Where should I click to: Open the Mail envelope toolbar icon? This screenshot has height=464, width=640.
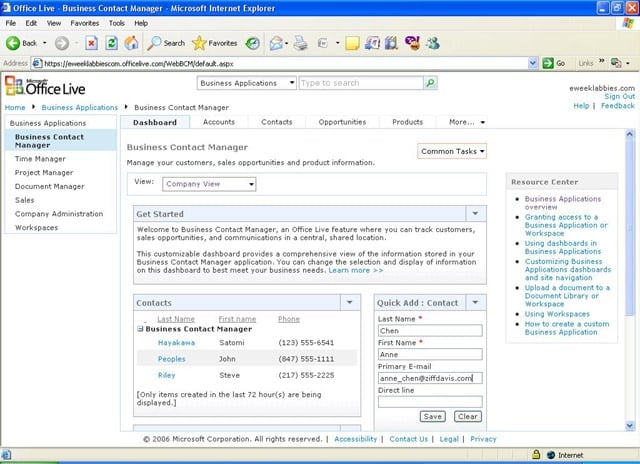point(276,43)
